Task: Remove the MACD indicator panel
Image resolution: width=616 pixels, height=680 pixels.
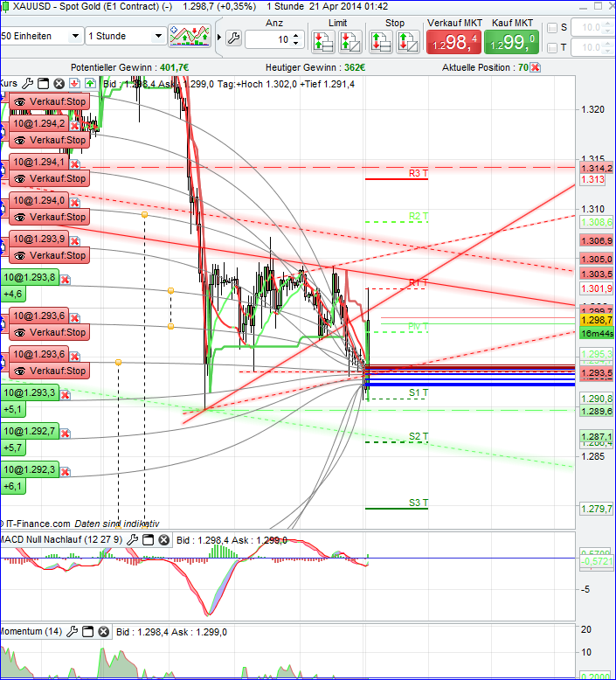Action: pyautogui.click(x=164, y=540)
